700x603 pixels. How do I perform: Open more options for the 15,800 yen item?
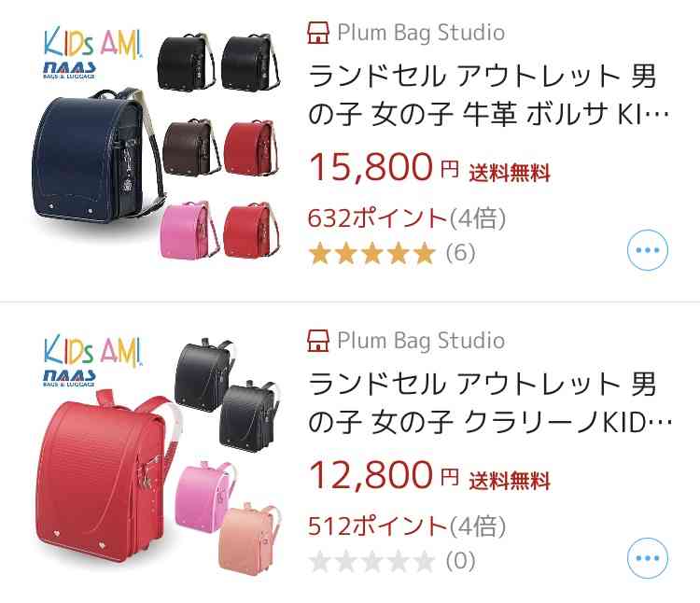pyautogui.click(x=648, y=250)
